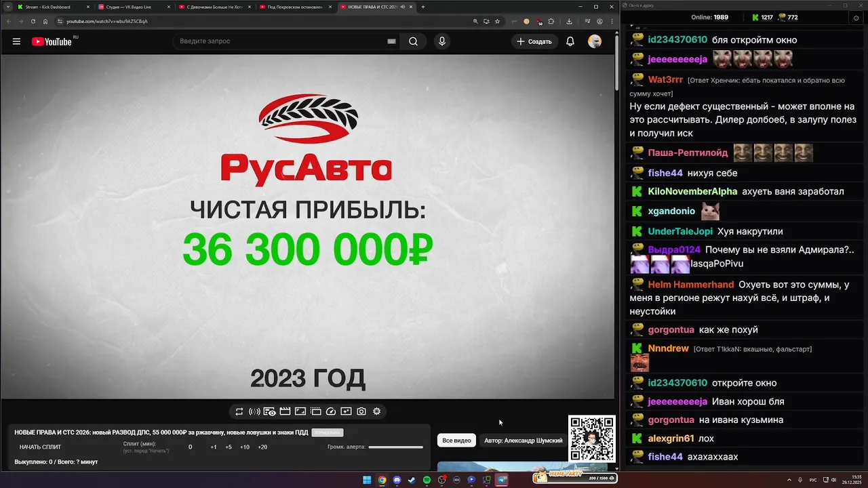868x488 pixels.
Task: Take a screenshot with the camera icon
Action: (361, 411)
